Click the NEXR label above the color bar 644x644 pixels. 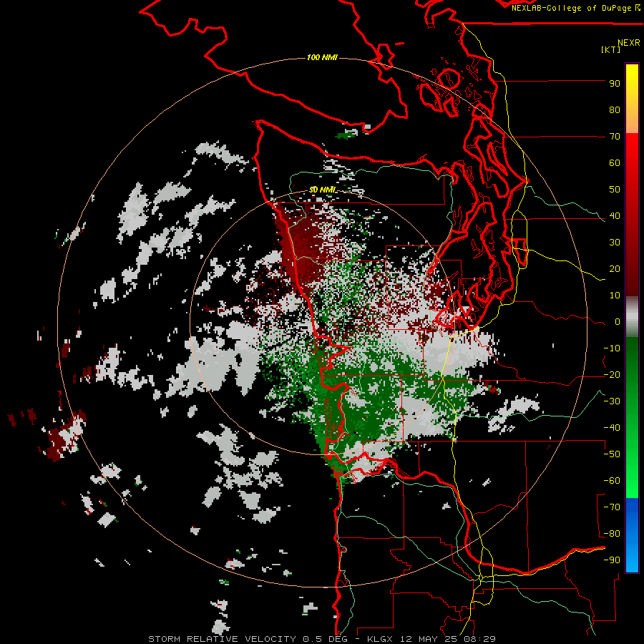[x=628, y=43]
